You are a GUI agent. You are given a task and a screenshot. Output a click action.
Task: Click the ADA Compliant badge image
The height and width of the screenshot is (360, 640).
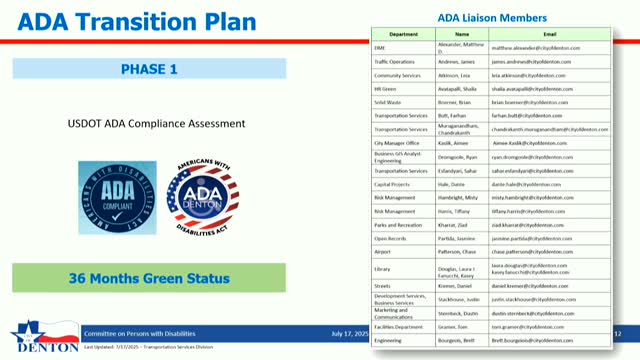click(x=117, y=198)
